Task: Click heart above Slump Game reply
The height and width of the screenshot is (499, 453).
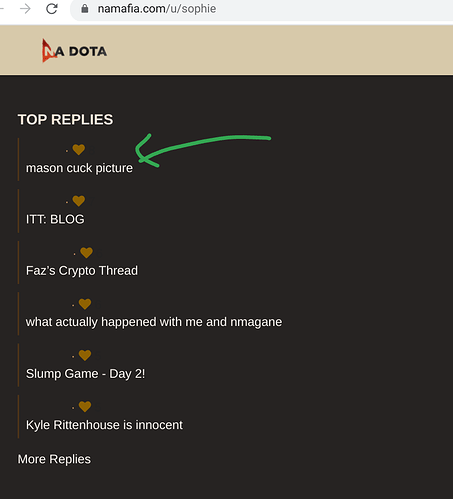Action: click(85, 355)
